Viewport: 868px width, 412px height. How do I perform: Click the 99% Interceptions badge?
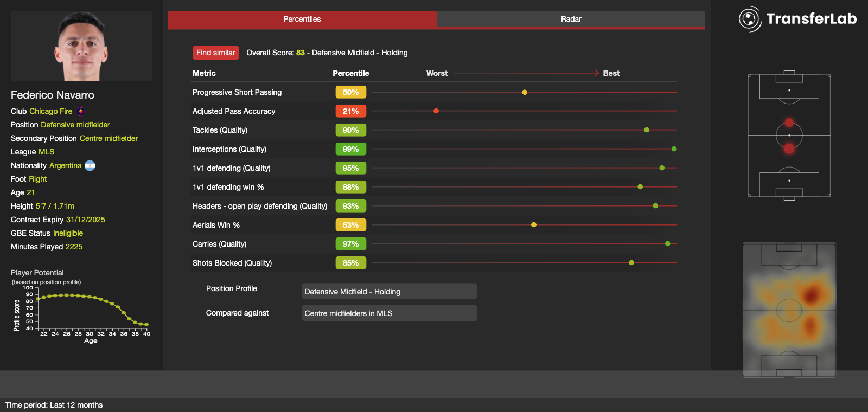point(351,149)
